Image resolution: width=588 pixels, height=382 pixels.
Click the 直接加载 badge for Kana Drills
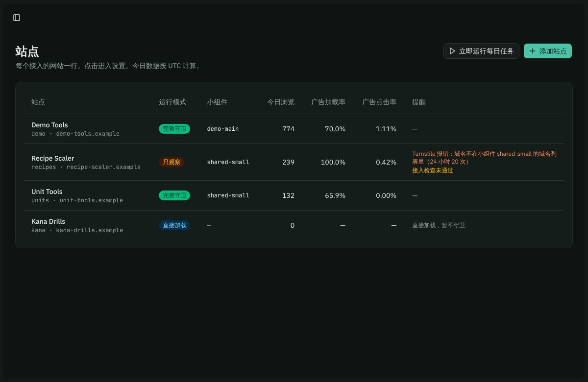click(x=174, y=225)
